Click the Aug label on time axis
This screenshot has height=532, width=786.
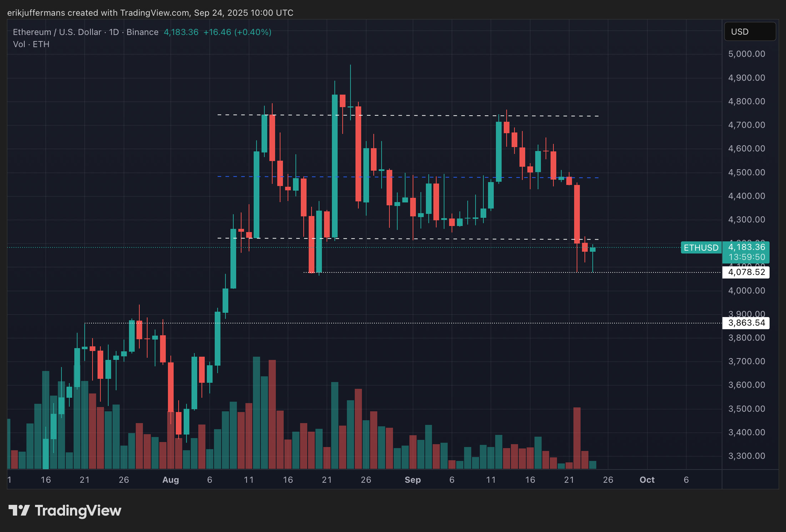tap(170, 480)
